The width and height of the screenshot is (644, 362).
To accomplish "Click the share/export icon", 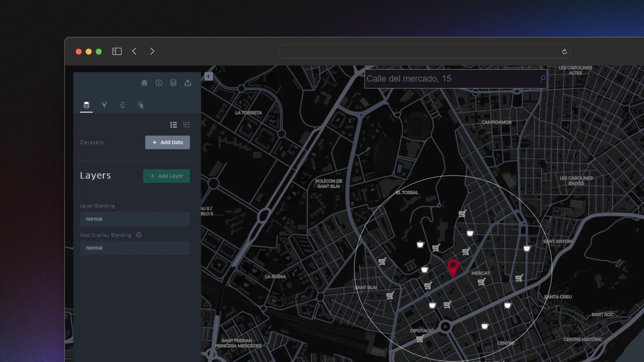I will click(x=188, y=83).
